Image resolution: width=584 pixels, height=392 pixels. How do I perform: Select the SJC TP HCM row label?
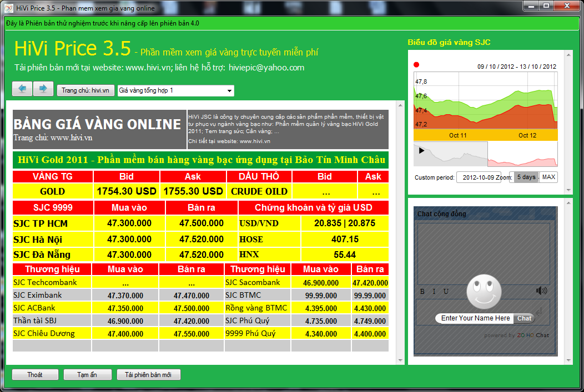coord(41,223)
